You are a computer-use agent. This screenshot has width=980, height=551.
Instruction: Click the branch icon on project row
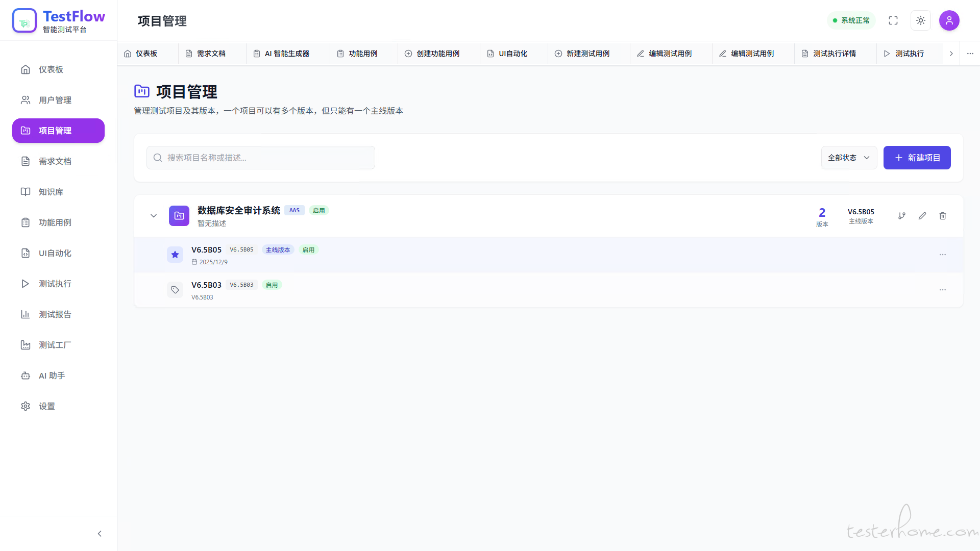click(902, 216)
